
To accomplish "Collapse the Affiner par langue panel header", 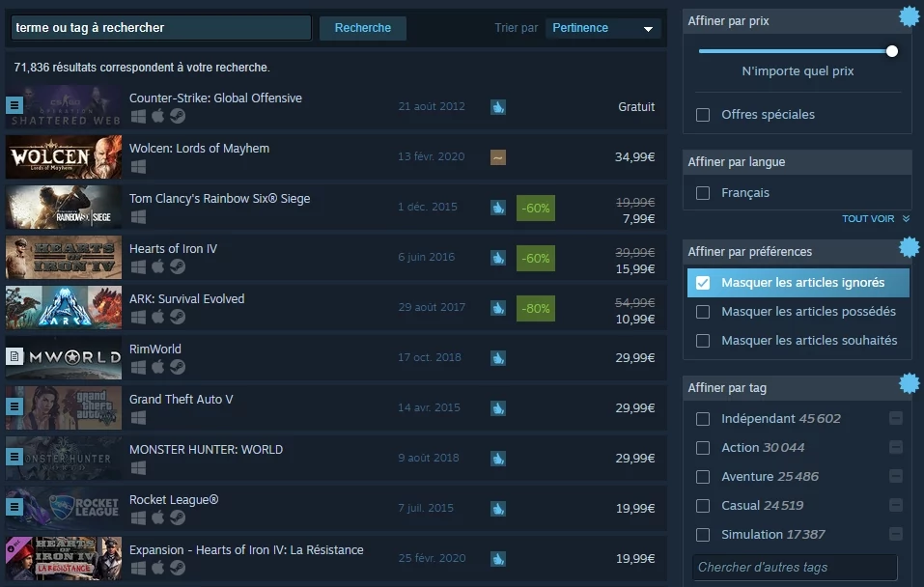I will pos(797,162).
